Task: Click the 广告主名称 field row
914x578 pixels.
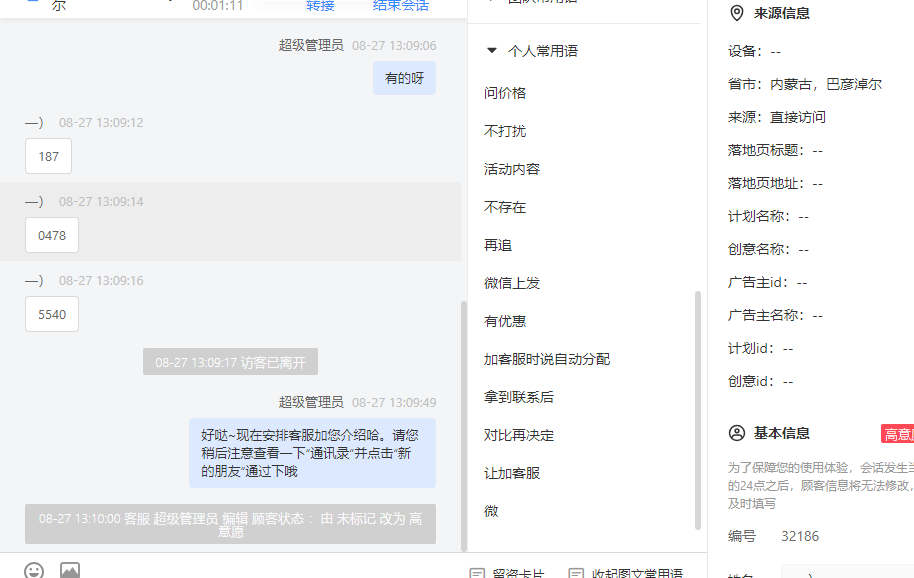Action: (775, 315)
